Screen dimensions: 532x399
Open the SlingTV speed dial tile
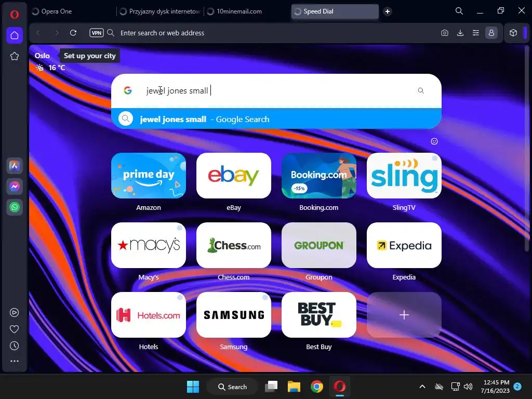404,176
